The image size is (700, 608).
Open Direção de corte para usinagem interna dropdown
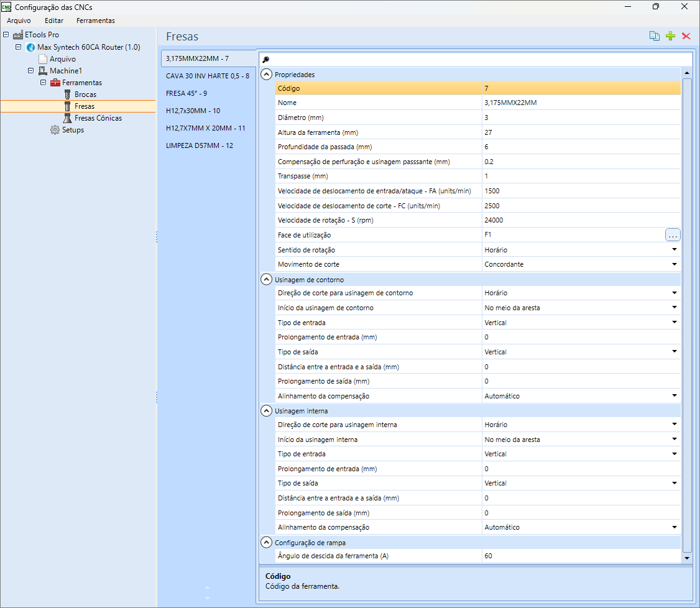click(x=674, y=424)
